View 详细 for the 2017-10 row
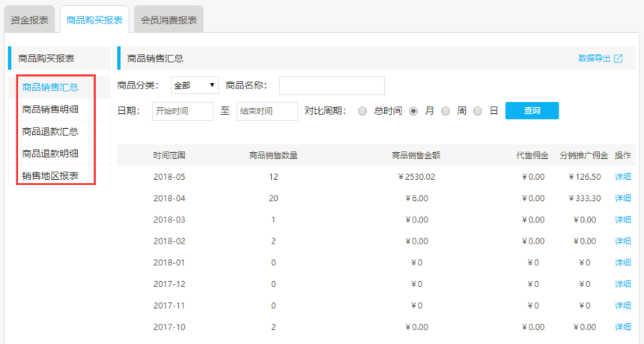The height and width of the screenshot is (344, 644). point(623,328)
